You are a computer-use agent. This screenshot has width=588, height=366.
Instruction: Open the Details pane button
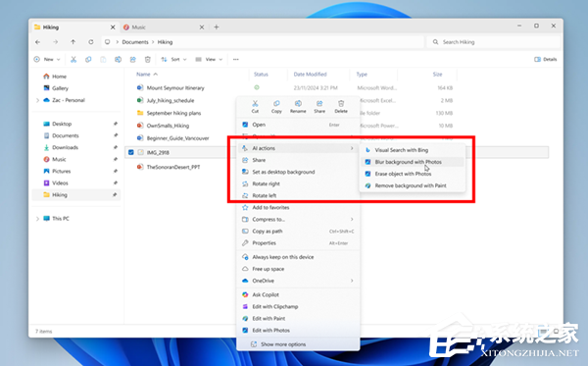point(545,59)
